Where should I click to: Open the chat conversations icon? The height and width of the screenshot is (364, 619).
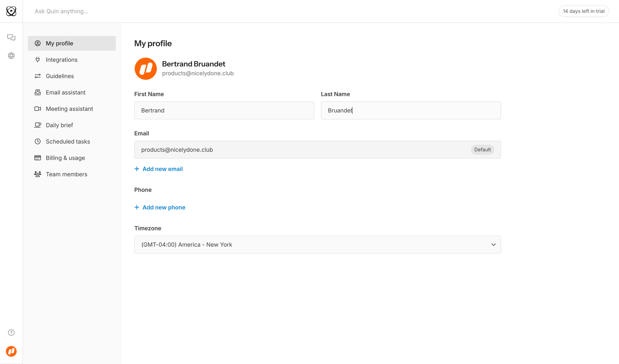coord(11,37)
